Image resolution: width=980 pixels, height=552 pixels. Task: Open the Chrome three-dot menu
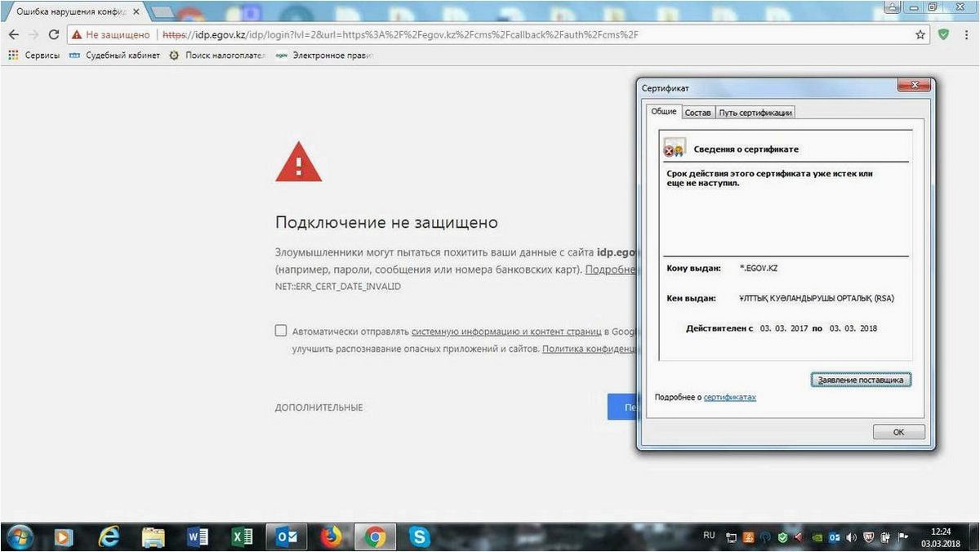tap(965, 35)
